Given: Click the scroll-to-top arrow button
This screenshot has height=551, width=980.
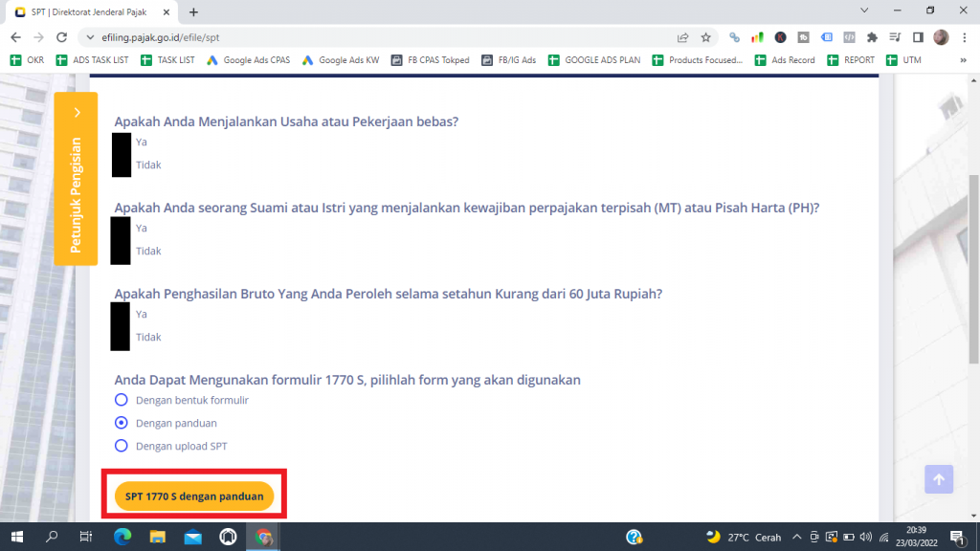Looking at the screenshot, I should coord(938,479).
